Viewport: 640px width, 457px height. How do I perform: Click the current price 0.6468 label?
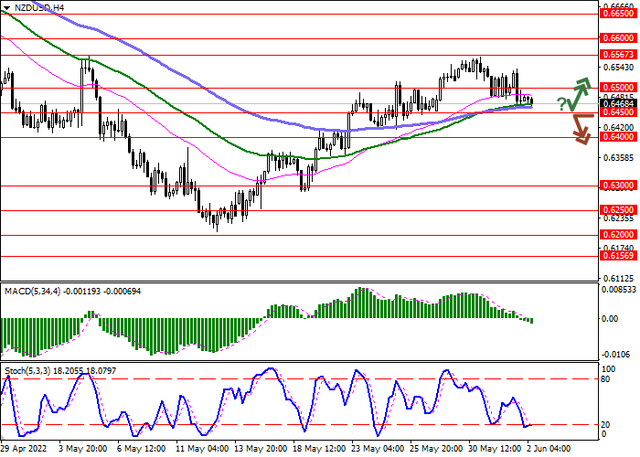coord(614,102)
